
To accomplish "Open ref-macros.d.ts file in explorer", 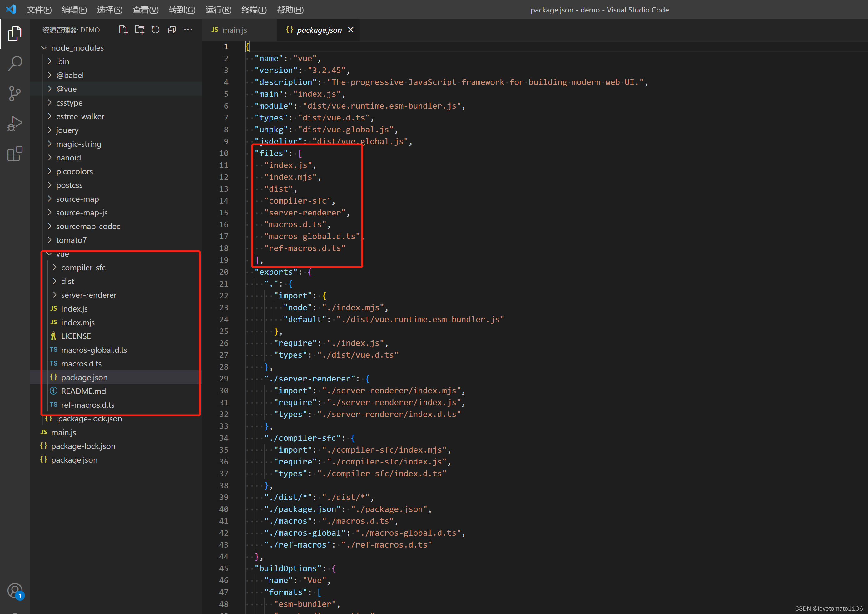I will coord(116,405).
